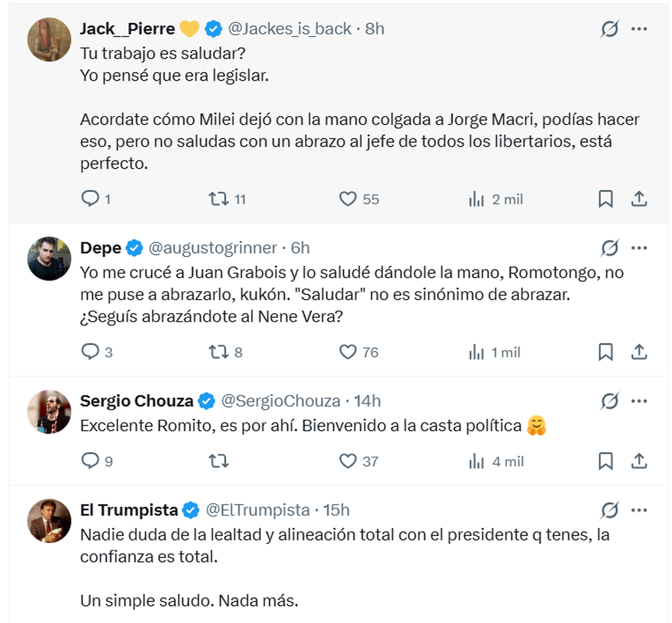Open Jack__Pierre's profile picture
The image size is (672, 623).
[49, 39]
